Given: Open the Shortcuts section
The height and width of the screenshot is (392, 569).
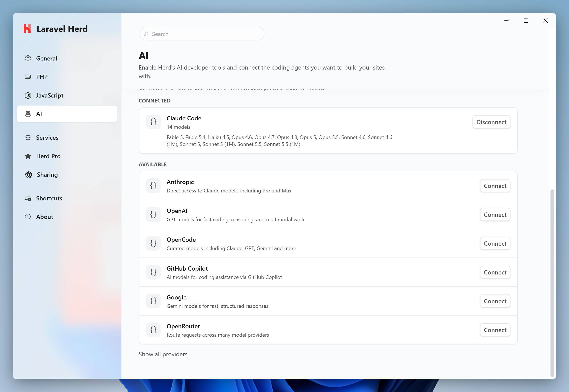Looking at the screenshot, I should click(67, 198).
